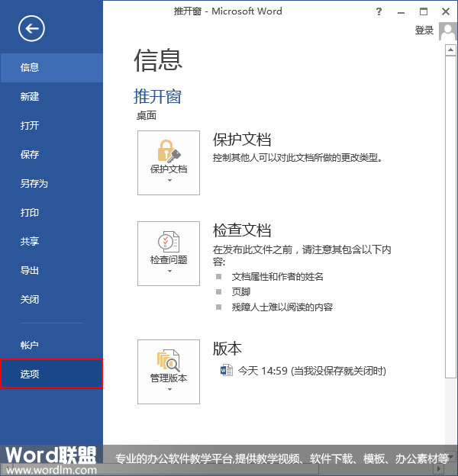This screenshot has height=476, width=458.
Task: Click the 检查文档 heading text
Action: (x=242, y=230)
